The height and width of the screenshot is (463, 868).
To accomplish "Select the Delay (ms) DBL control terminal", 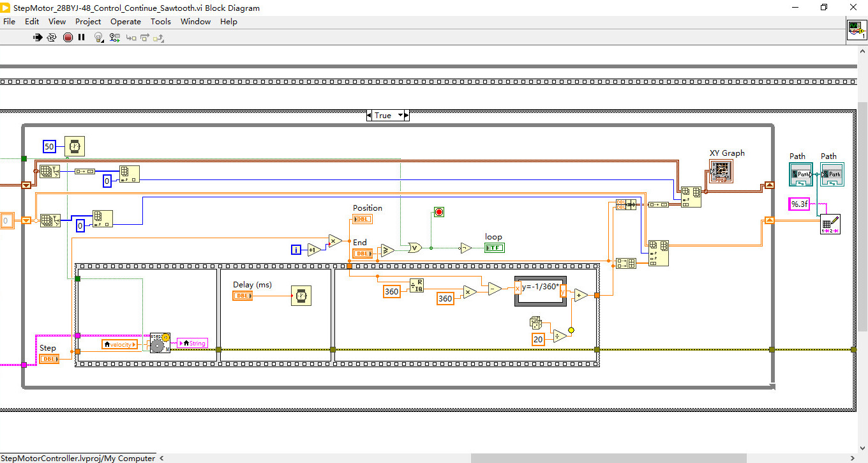I will tap(243, 296).
